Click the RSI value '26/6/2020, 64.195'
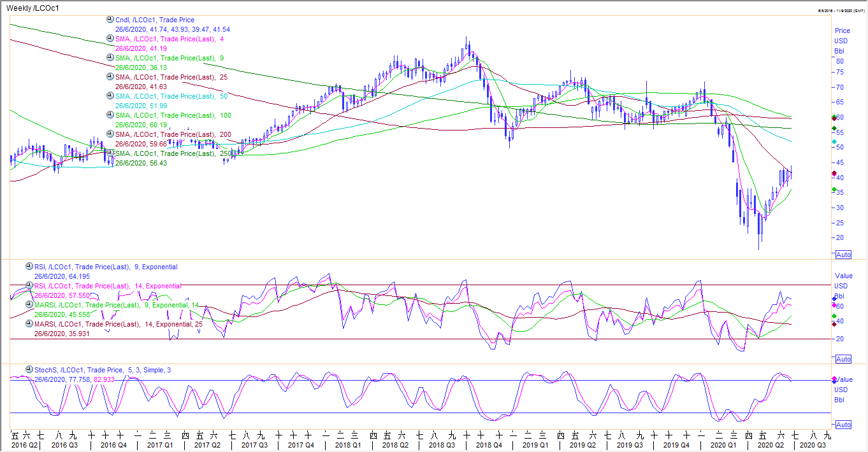This screenshot has height=452, width=868. [62, 277]
